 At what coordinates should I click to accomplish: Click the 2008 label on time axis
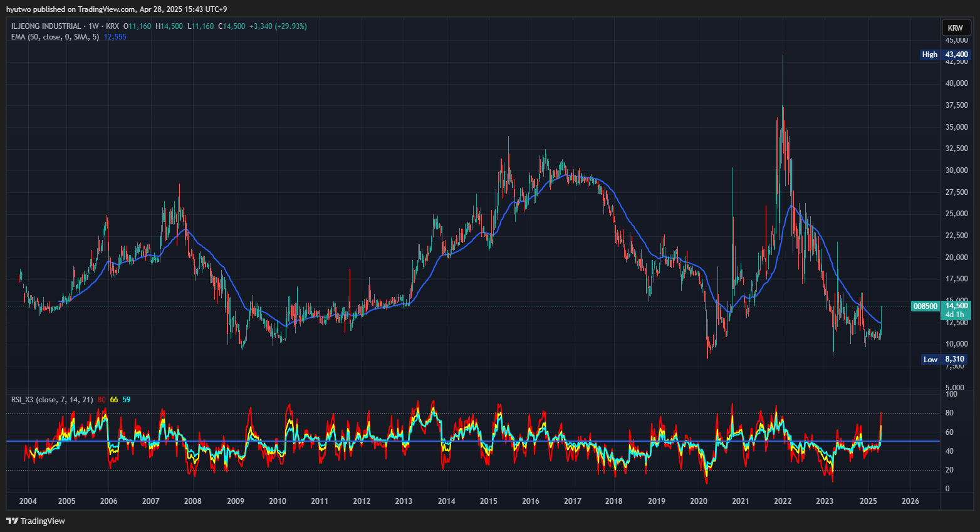[x=193, y=501]
